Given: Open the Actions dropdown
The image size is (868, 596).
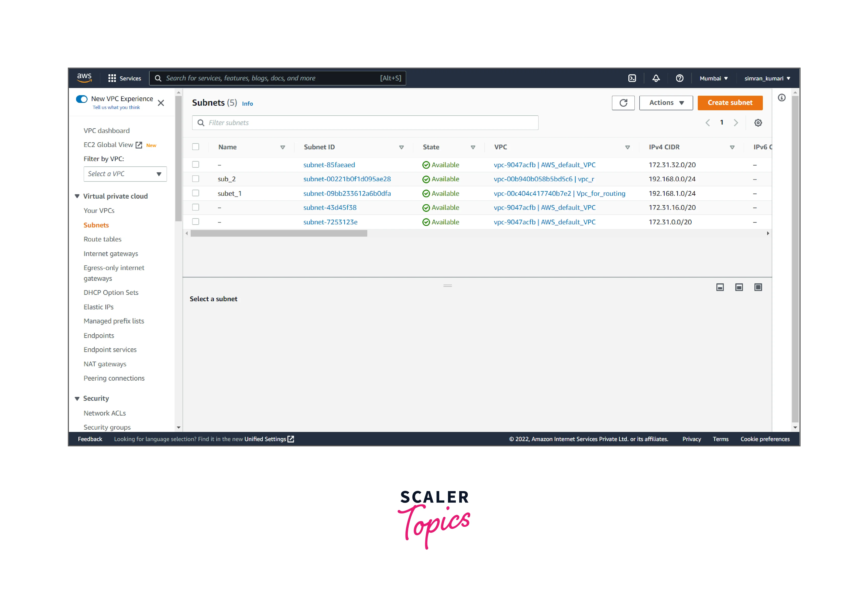Looking at the screenshot, I should click(x=666, y=103).
